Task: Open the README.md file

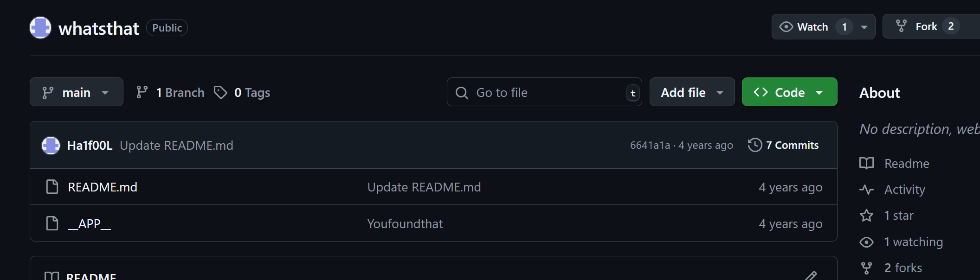Action: point(103,187)
